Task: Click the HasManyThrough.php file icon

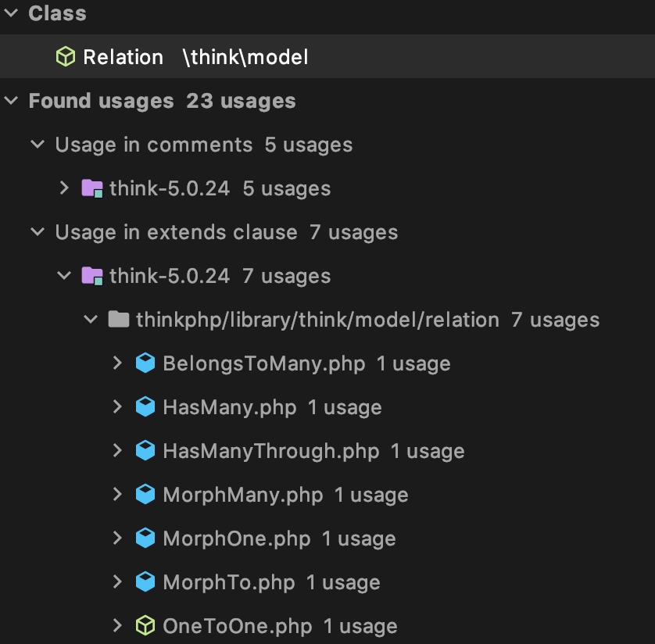Action: point(145,451)
